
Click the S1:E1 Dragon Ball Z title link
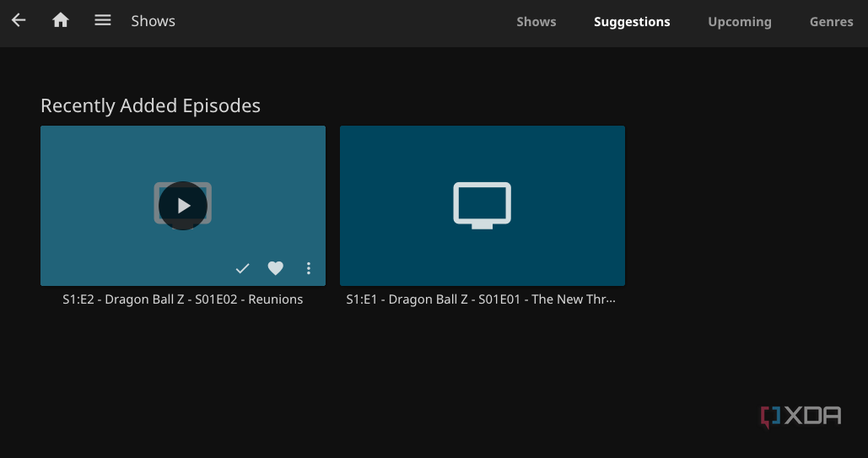tap(481, 299)
